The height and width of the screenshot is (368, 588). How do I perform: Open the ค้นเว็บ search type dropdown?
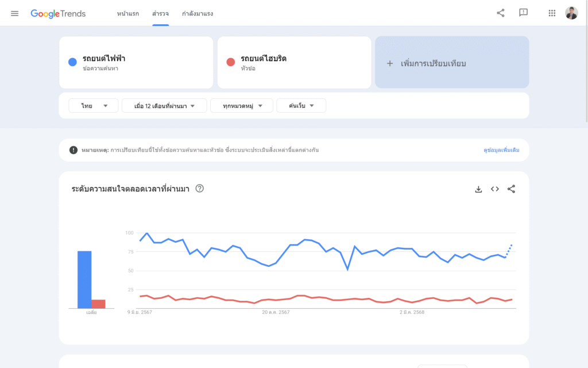[x=301, y=106]
